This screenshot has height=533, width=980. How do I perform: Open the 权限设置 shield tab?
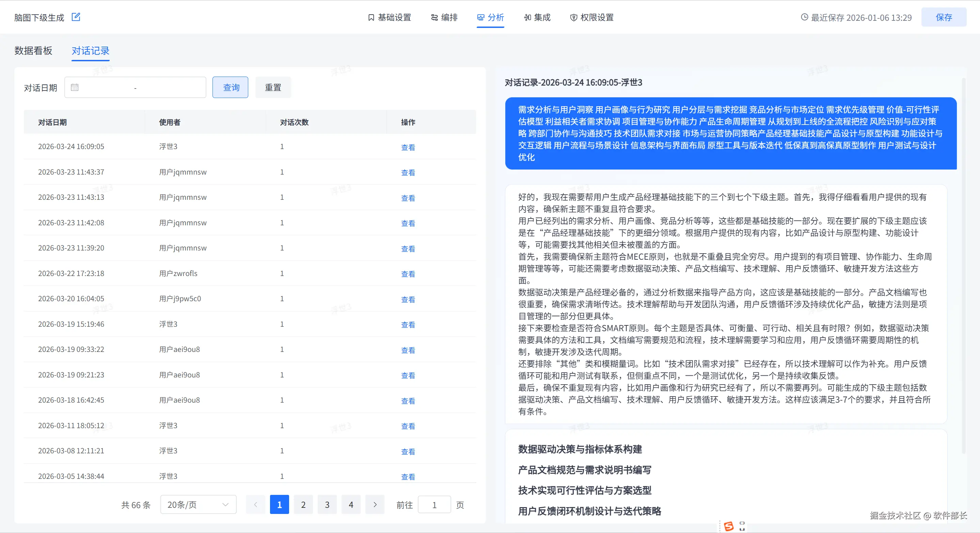tap(591, 17)
